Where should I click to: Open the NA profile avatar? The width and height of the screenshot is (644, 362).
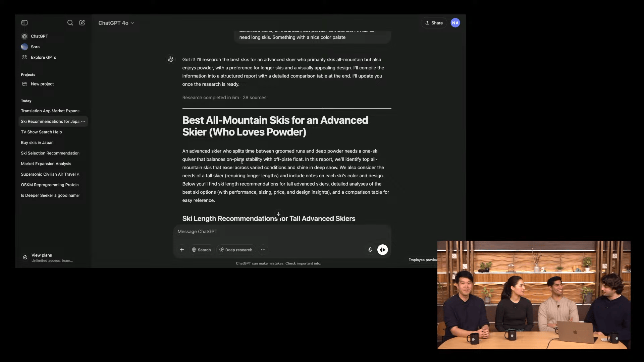click(x=455, y=23)
